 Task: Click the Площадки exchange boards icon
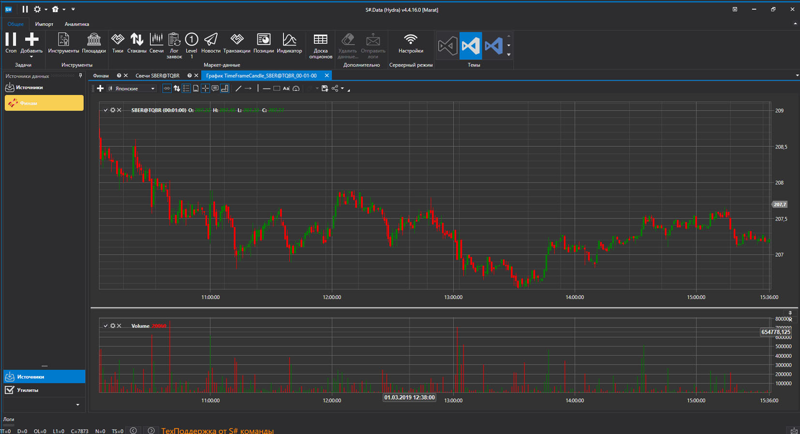pyautogui.click(x=94, y=42)
